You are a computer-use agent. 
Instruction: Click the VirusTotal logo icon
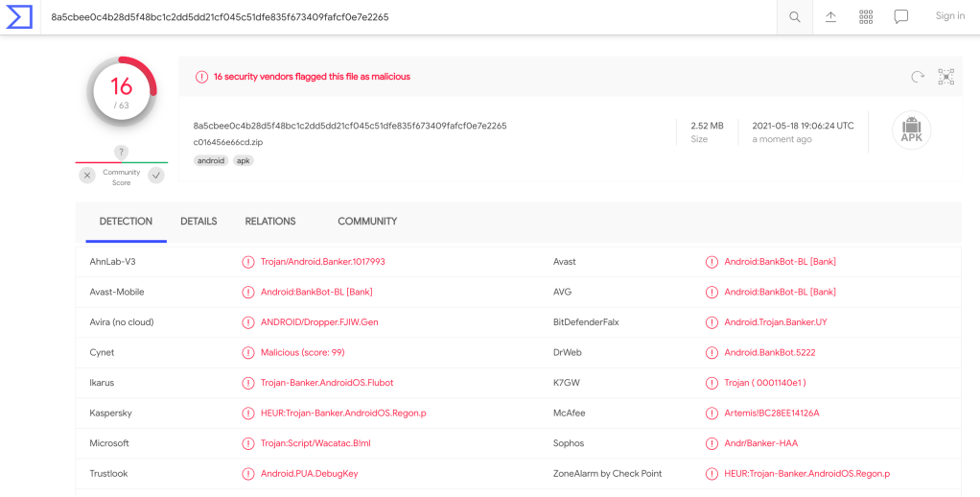pyautogui.click(x=19, y=16)
